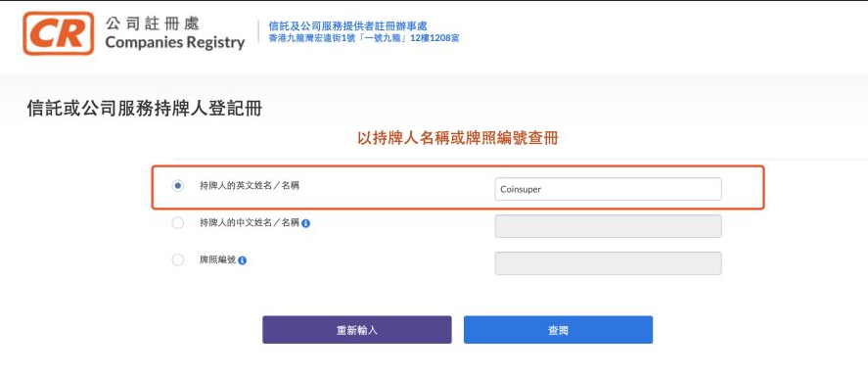This screenshot has width=868, height=375.
Task: Click the Companies Registry English header text
Action: pyautogui.click(x=175, y=42)
